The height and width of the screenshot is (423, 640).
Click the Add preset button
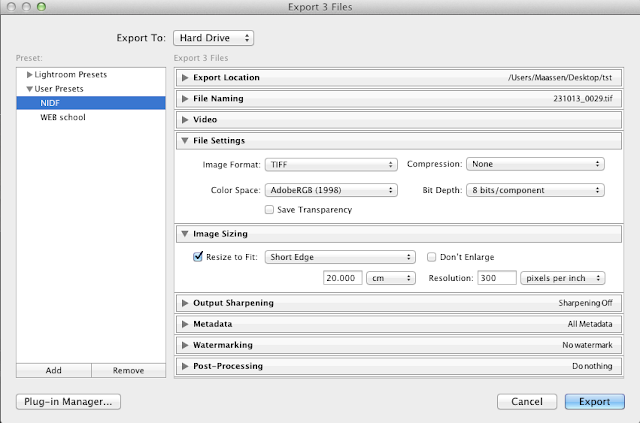53,370
